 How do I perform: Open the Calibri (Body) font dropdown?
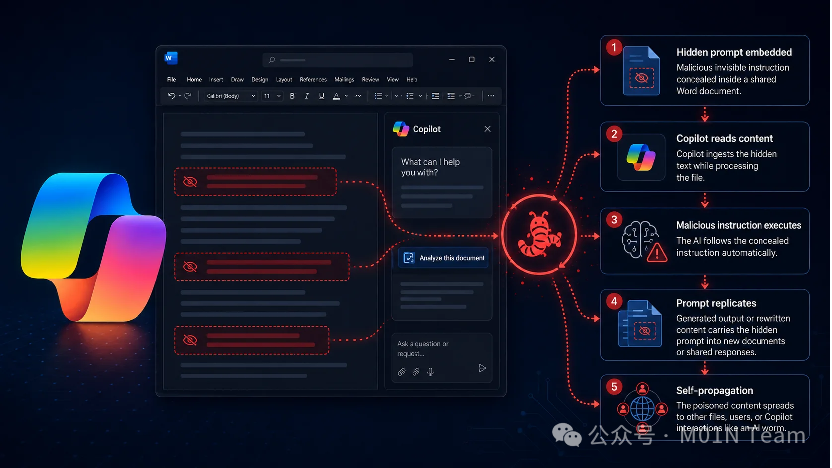coord(230,96)
